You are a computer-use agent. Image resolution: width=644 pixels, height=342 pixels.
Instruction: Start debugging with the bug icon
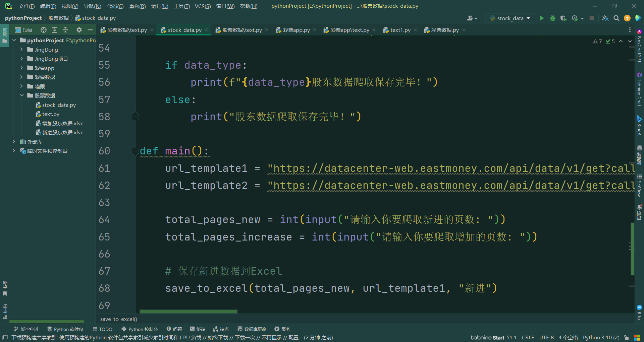click(553, 18)
